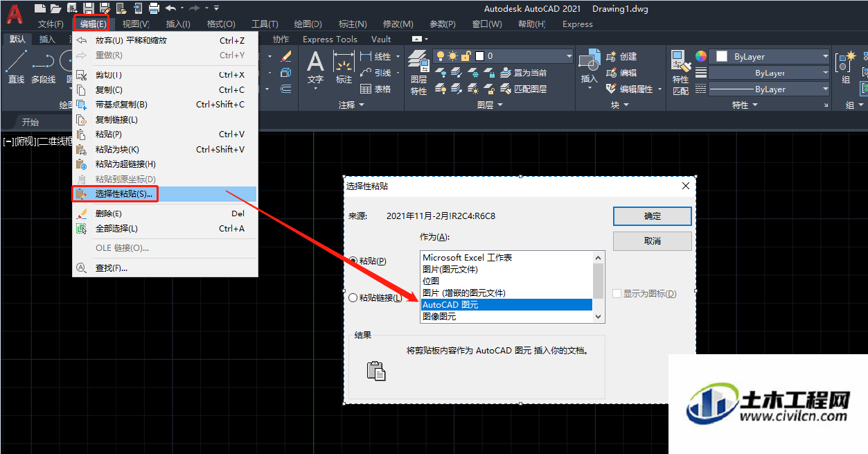Open Layer Properties (图层特性)
The image size is (868, 454).
coord(418,73)
